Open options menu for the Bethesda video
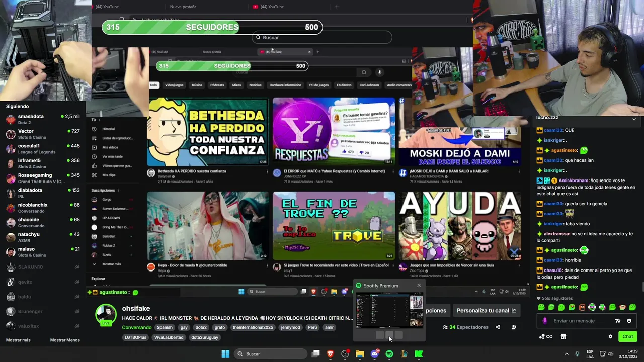Image resolution: width=644 pixels, height=362 pixels. point(267,171)
